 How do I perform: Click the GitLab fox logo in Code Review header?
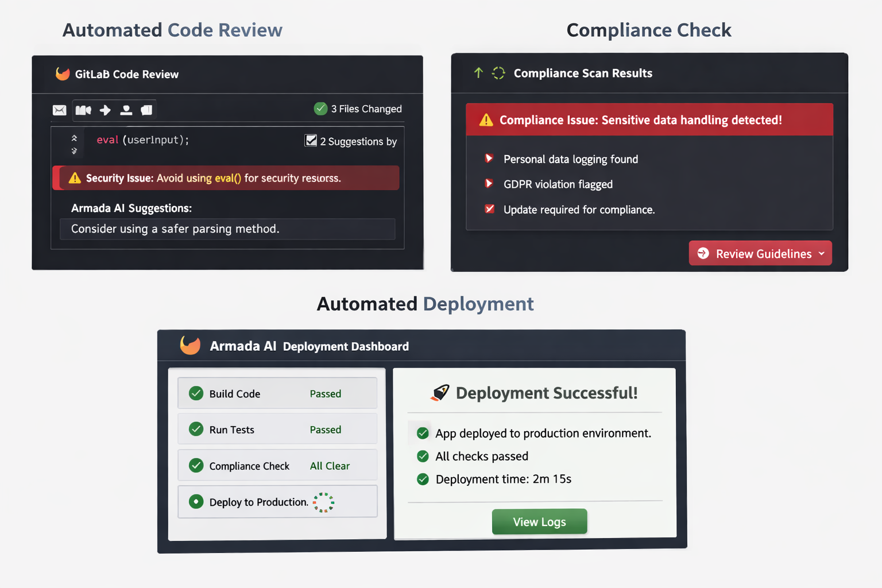click(x=63, y=73)
